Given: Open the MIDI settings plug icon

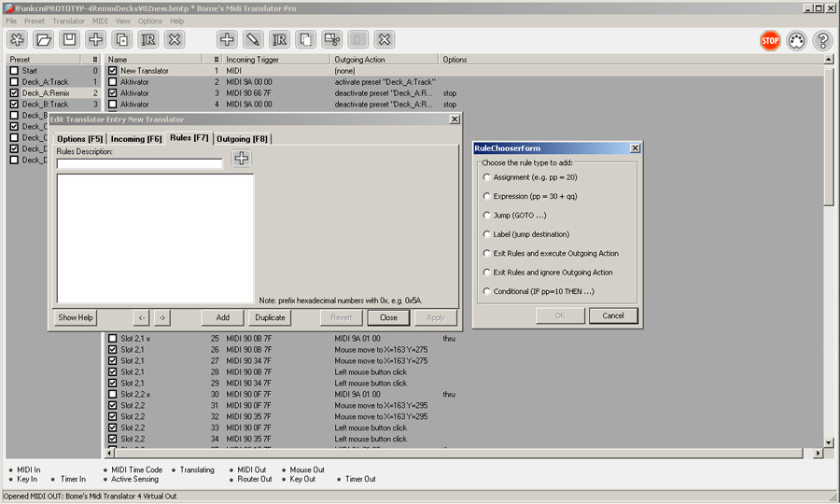Looking at the screenshot, I should (x=796, y=40).
